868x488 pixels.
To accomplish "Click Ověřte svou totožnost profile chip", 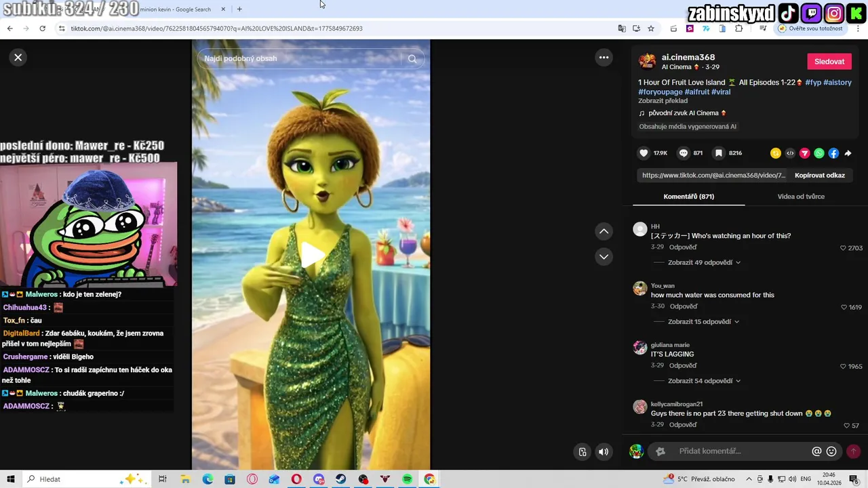I will (x=811, y=28).
